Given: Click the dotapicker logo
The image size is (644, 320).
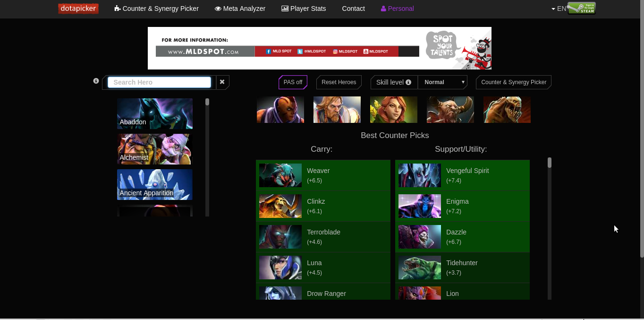Looking at the screenshot, I should click(78, 9).
